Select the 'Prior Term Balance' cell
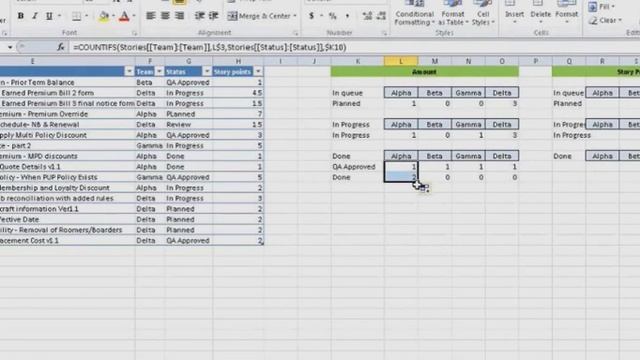 [x=67, y=82]
